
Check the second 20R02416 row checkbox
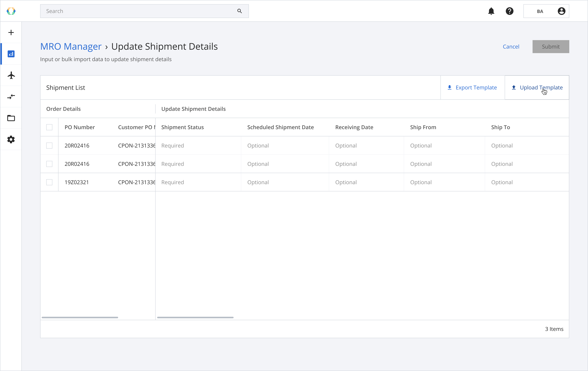[49, 164]
